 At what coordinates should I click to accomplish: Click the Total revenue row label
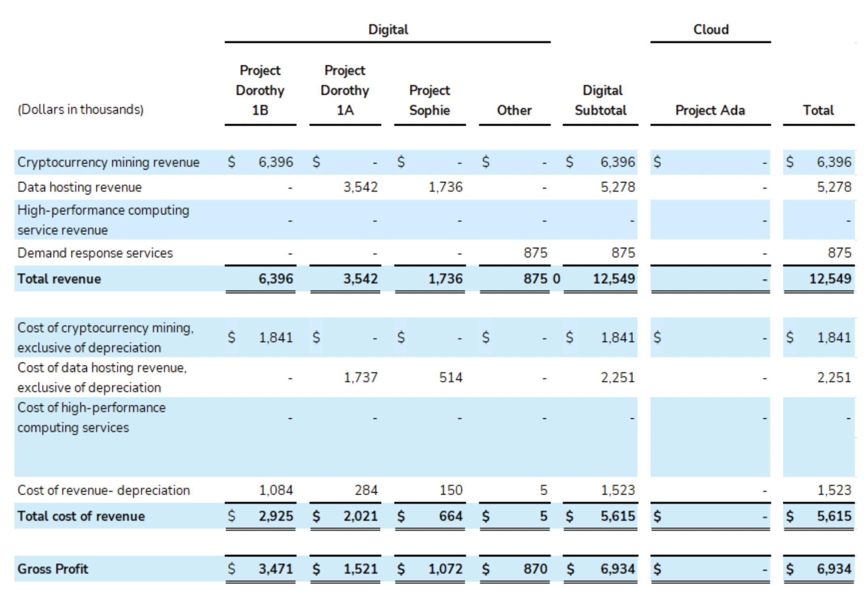pos(59,279)
